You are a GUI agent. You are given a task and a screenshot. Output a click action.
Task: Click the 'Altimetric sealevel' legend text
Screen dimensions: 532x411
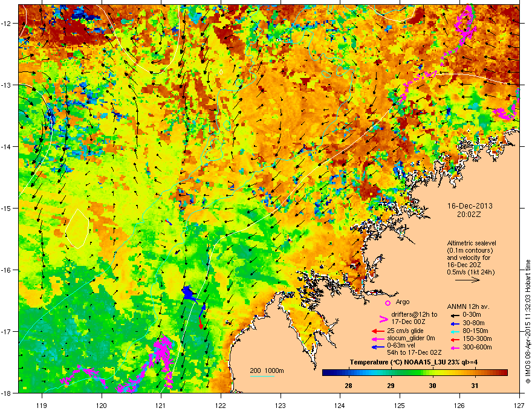pos(472,243)
